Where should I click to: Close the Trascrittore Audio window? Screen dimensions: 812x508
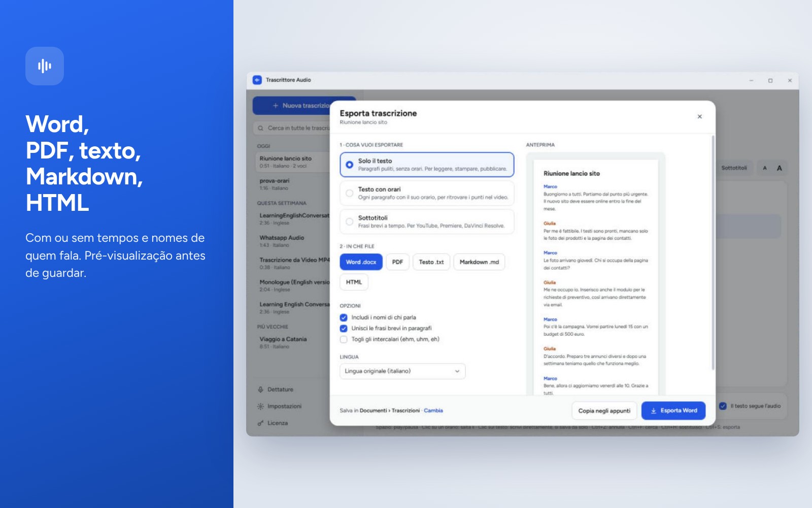790,80
